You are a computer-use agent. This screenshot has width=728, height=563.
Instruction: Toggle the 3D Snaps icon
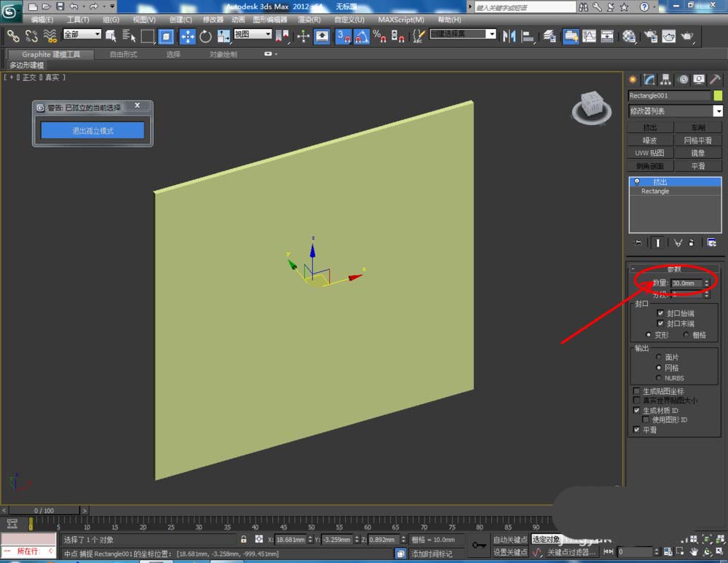pyautogui.click(x=343, y=36)
